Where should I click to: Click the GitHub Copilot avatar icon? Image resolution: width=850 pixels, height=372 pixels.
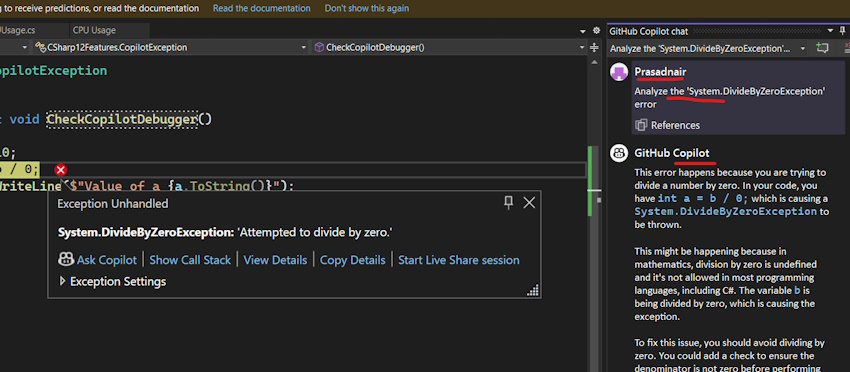619,153
